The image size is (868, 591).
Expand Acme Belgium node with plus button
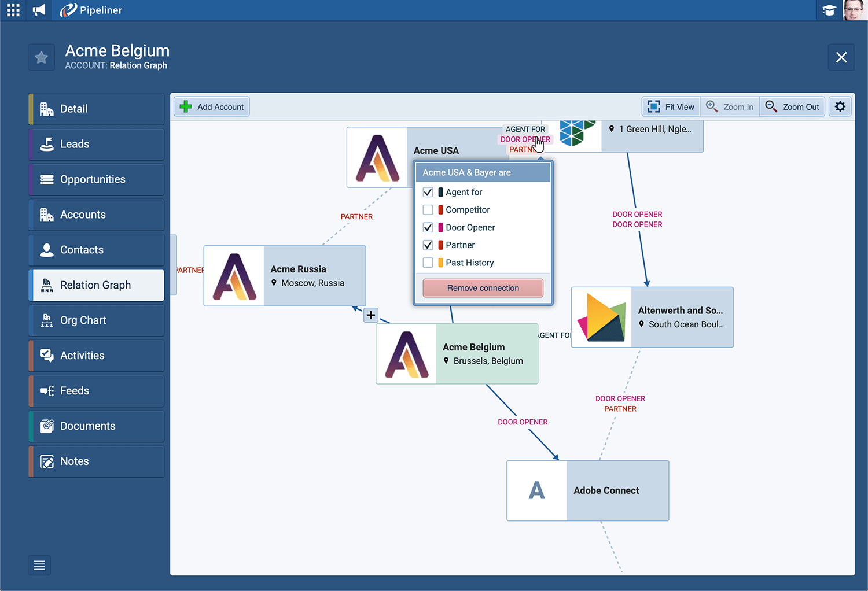point(371,315)
